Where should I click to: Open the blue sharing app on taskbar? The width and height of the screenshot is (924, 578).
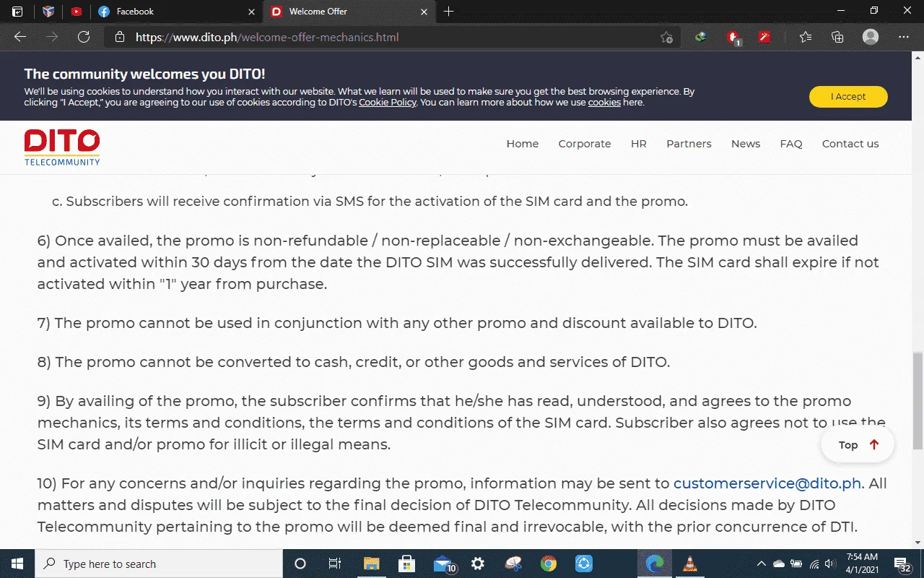584,564
